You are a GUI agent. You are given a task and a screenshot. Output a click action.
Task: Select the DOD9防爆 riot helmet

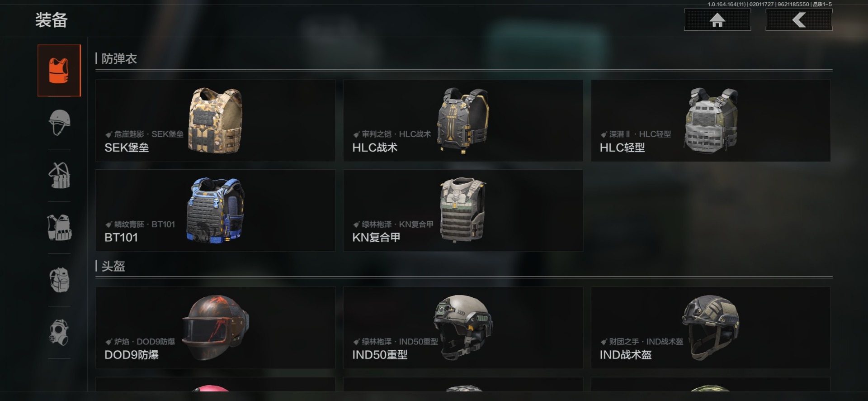tap(215, 328)
